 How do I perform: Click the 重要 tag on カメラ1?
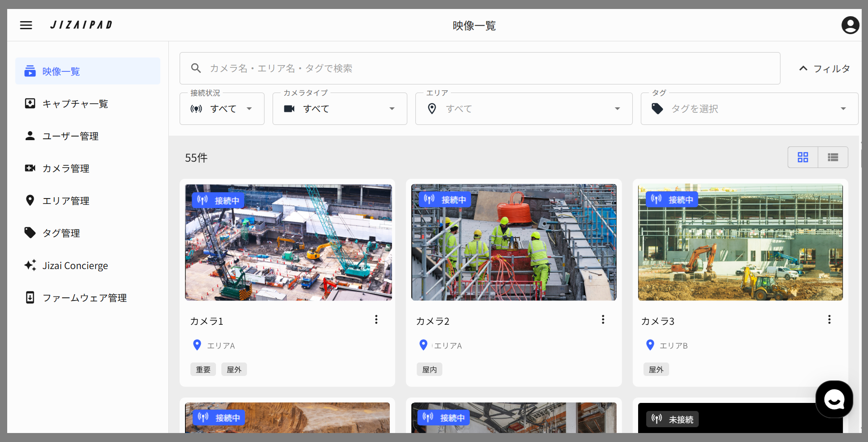[x=203, y=369]
